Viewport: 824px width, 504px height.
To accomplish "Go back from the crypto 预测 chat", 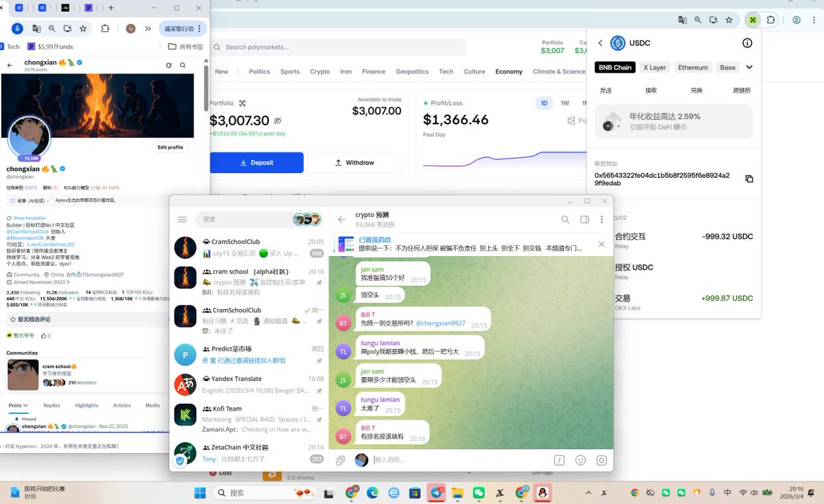I will click(341, 220).
